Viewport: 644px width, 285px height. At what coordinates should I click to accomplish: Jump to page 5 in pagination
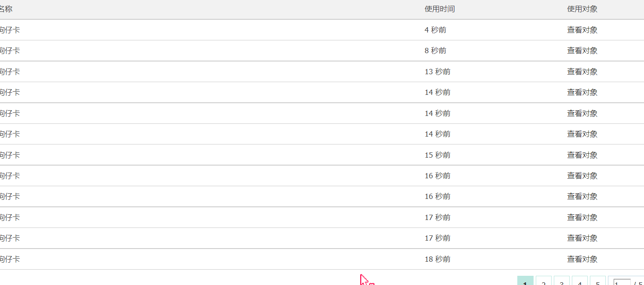(598, 281)
